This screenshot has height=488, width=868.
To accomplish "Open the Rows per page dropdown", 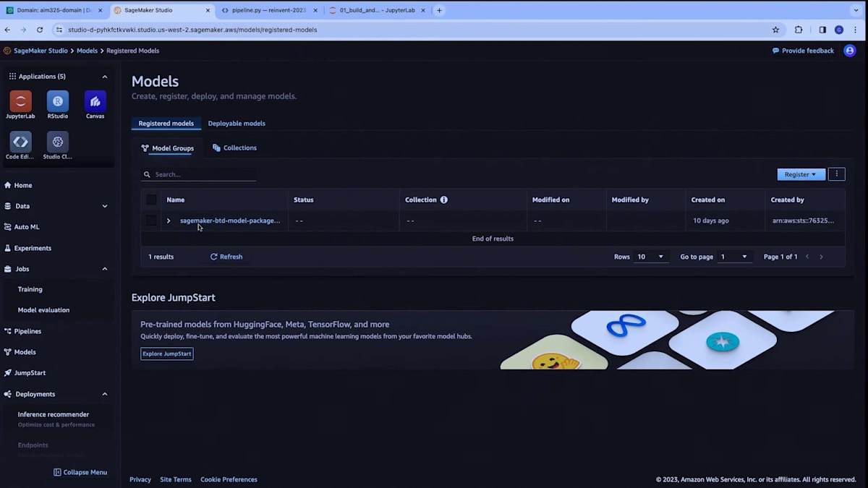I will [x=652, y=257].
